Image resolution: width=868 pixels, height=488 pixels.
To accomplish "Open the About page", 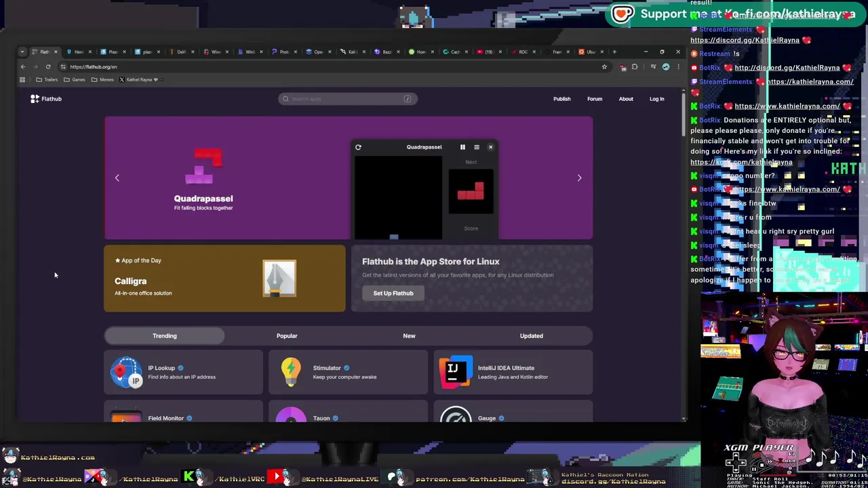I will click(x=626, y=99).
